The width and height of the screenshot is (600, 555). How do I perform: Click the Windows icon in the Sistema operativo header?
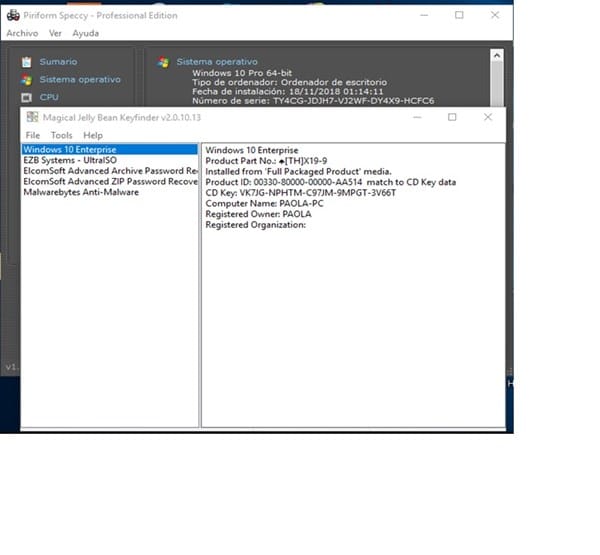click(163, 62)
